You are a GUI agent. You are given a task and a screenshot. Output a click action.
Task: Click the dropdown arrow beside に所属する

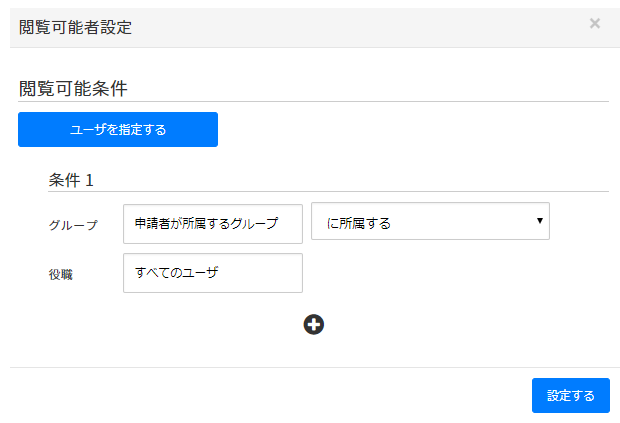539,221
